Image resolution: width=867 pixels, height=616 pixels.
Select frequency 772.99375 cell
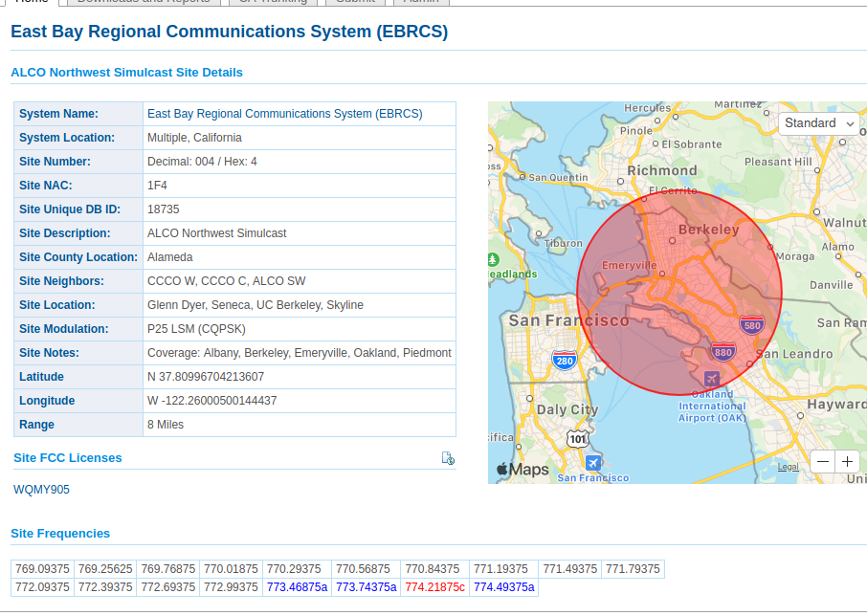(232, 587)
